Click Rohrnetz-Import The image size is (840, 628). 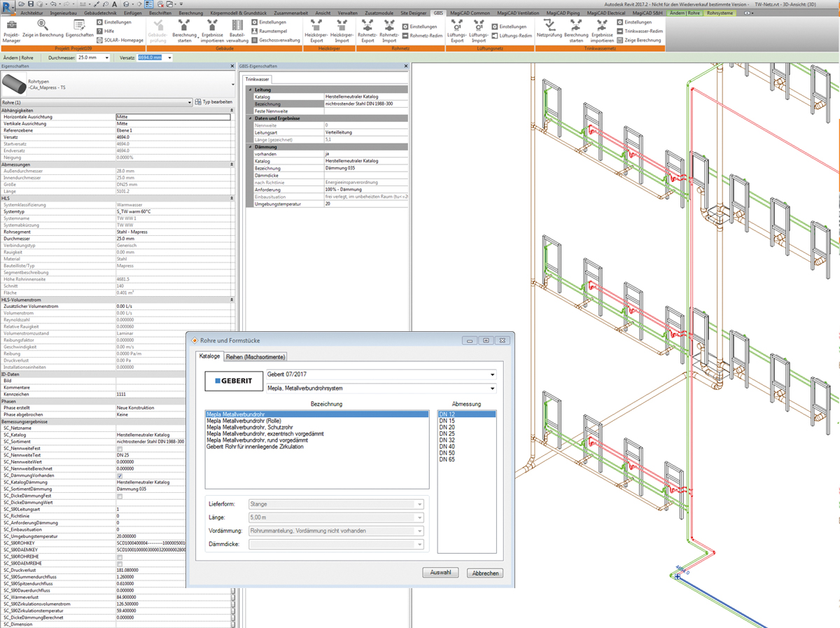(x=389, y=31)
